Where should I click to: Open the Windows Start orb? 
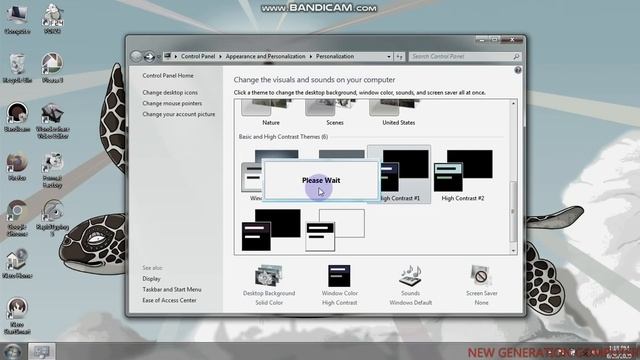click(x=12, y=351)
